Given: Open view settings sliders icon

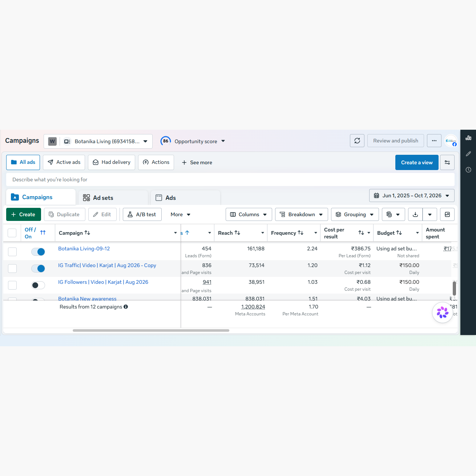Looking at the screenshot, I should pos(447,162).
